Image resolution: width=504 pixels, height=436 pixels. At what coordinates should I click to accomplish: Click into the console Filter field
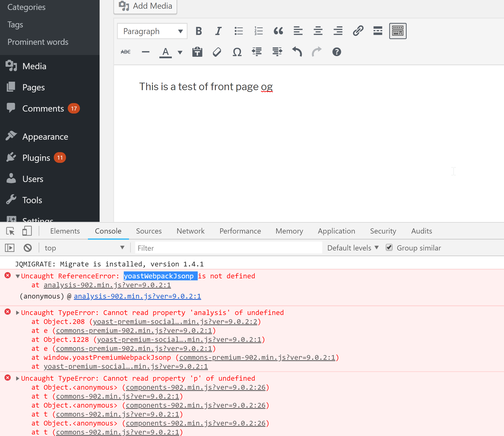click(x=228, y=248)
